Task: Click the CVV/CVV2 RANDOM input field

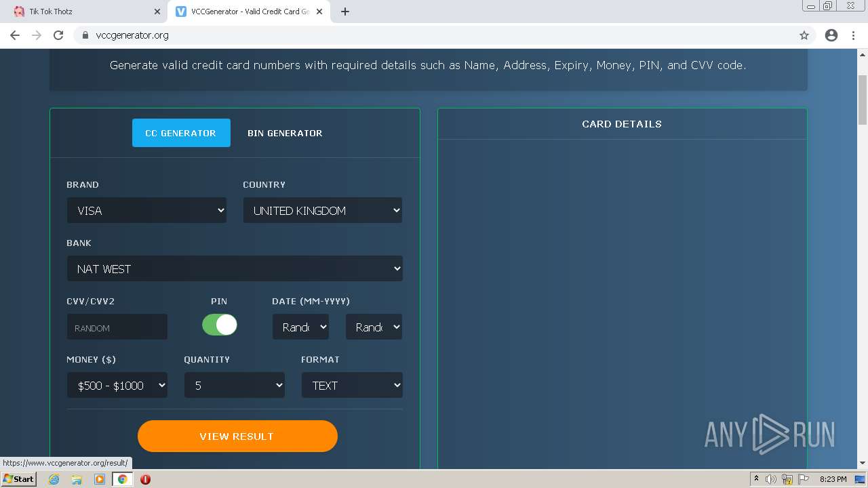Action: pyautogui.click(x=117, y=327)
